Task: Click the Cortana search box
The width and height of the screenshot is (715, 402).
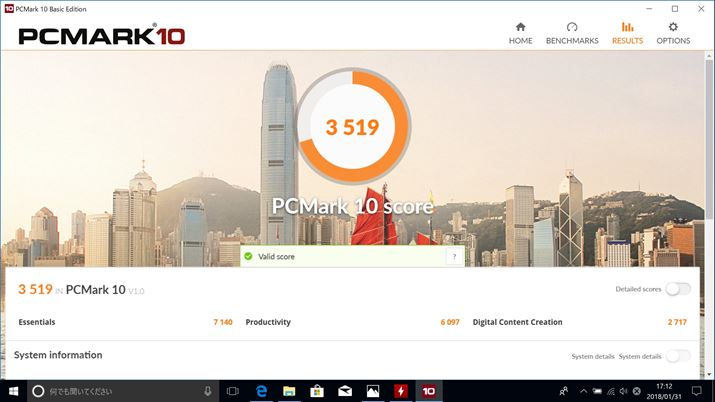Action: pos(122,391)
